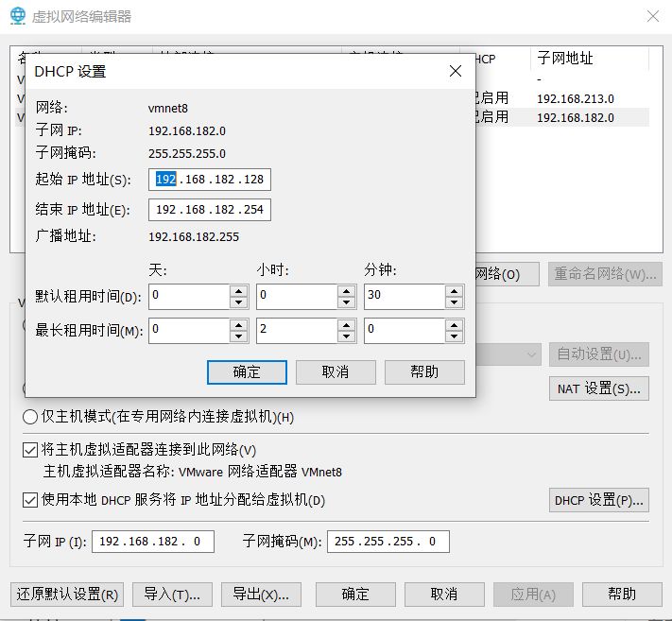Increase maximum lease days value
Viewport: 672px width, 621px height.
(x=239, y=326)
